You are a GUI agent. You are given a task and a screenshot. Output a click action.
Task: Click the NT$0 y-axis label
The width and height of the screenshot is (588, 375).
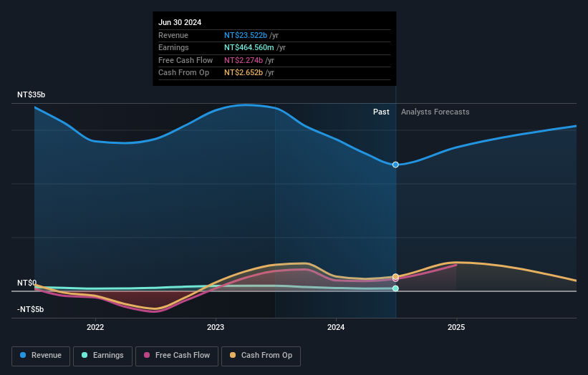click(x=27, y=283)
